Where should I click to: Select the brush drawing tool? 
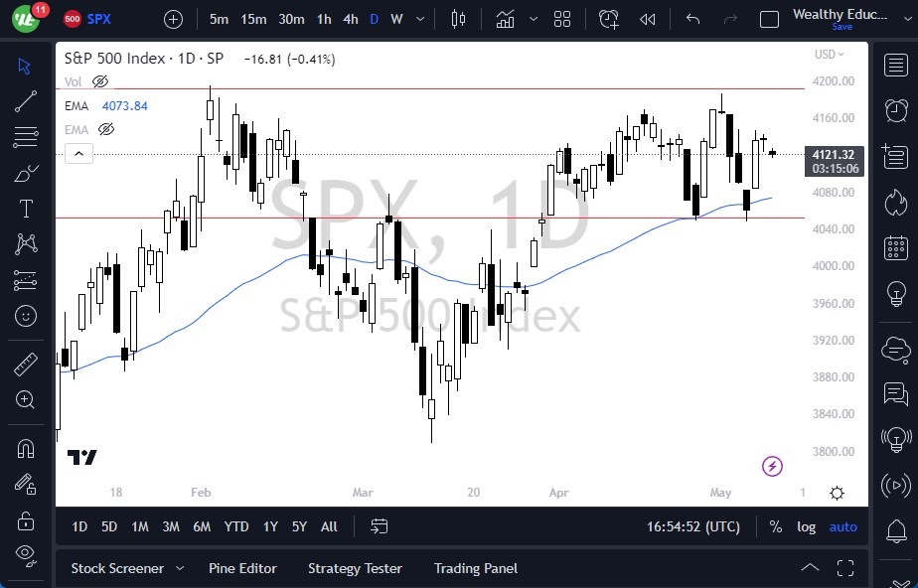[x=25, y=173]
